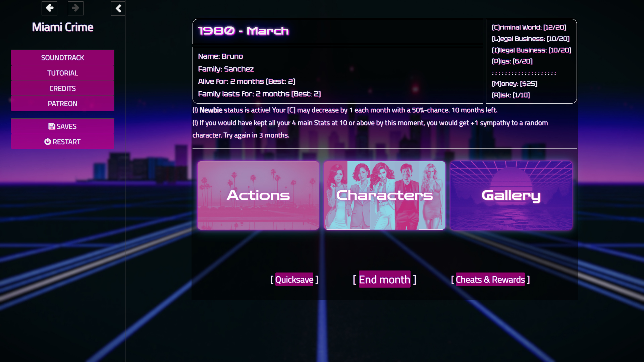Screen dimensions: 644x362
Task: Collapse the sidebar with chevron toggle
Action: point(118,8)
